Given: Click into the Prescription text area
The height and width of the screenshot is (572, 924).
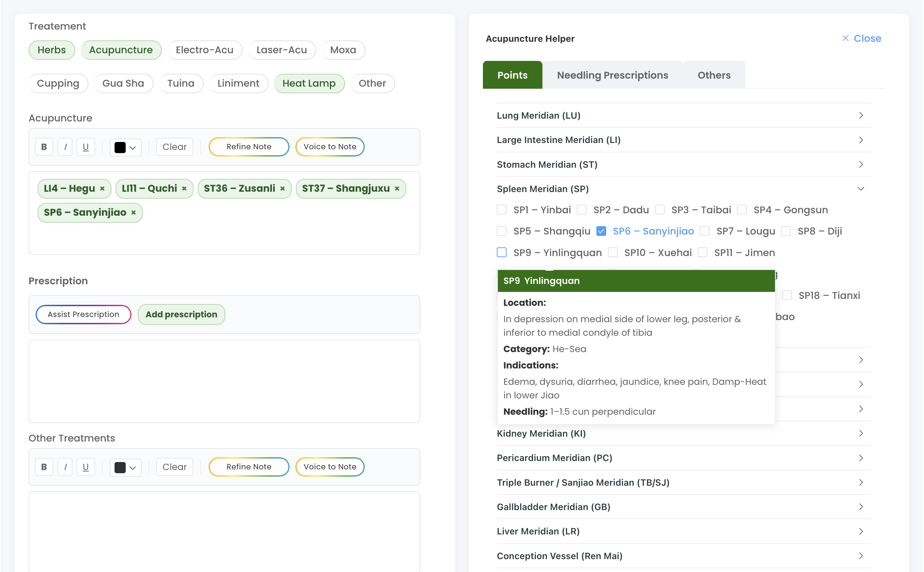Looking at the screenshot, I should pyautogui.click(x=224, y=381).
